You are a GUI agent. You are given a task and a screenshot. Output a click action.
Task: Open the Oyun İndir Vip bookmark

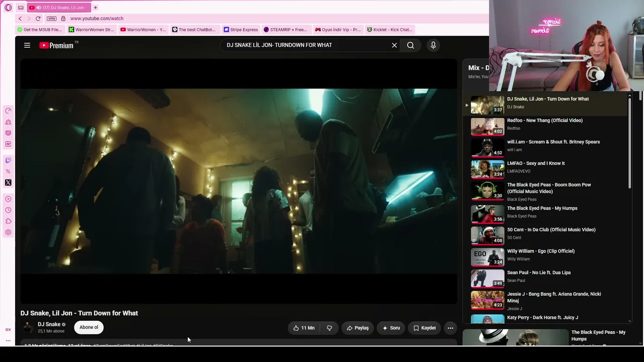338,30
